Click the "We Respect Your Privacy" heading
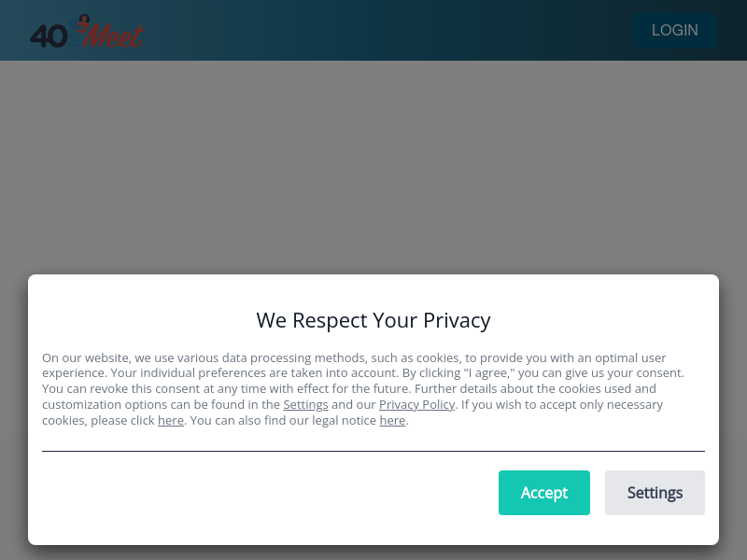 373,320
